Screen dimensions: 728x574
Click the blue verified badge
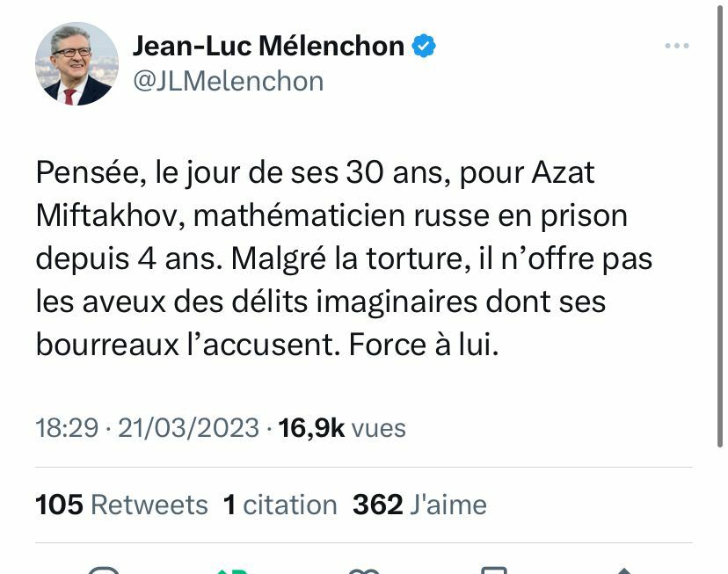[424, 46]
